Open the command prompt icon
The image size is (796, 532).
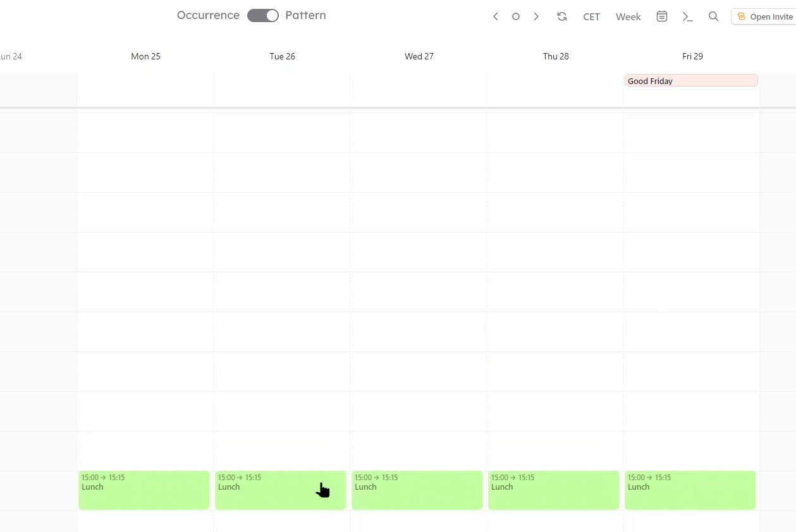click(x=688, y=17)
